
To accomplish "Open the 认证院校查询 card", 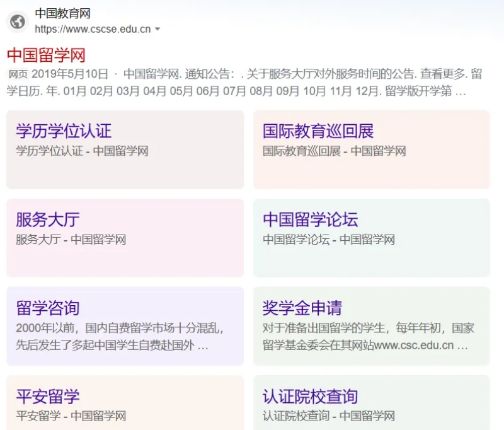I will (x=311, y=396).
